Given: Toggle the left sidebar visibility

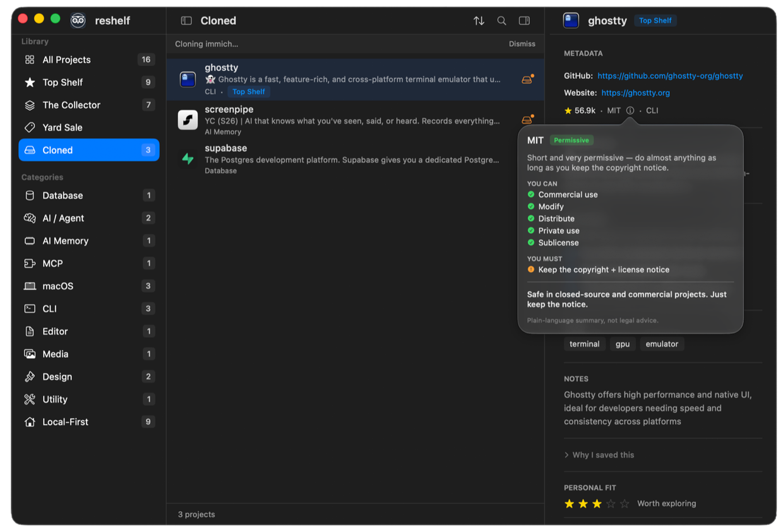Looking at the screenshot, I should 186,21.
